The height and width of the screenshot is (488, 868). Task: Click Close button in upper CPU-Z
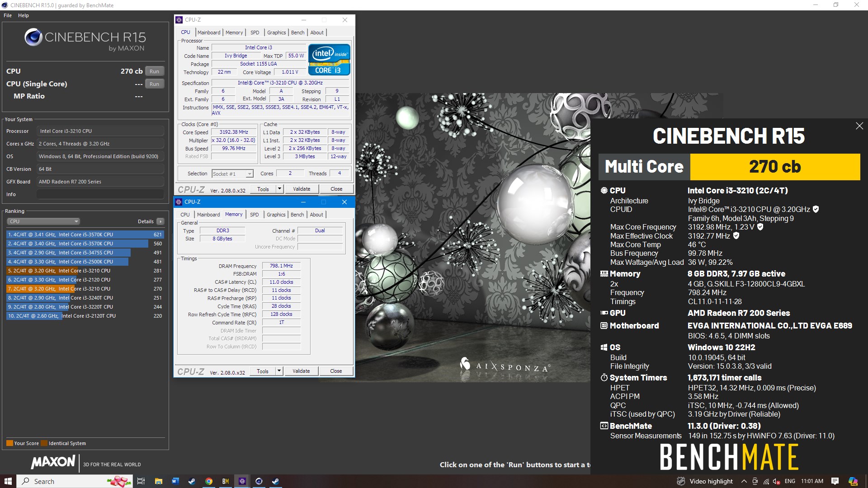click(336, 189)
